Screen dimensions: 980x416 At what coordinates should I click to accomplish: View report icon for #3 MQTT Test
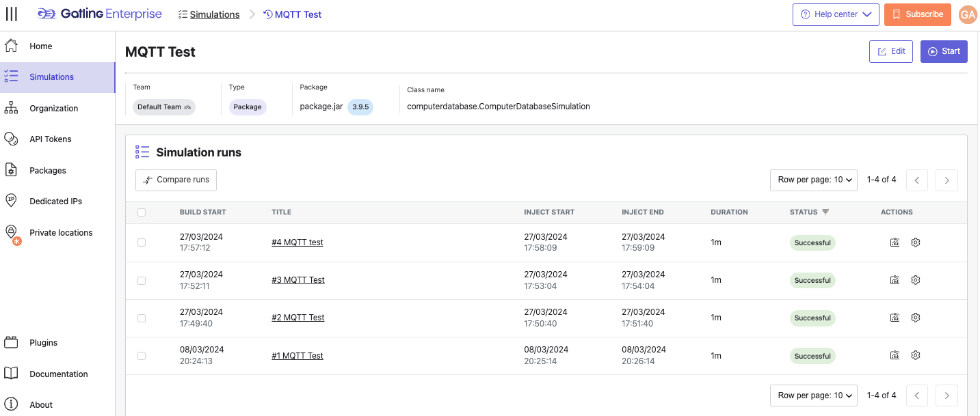tap(895, 280)
